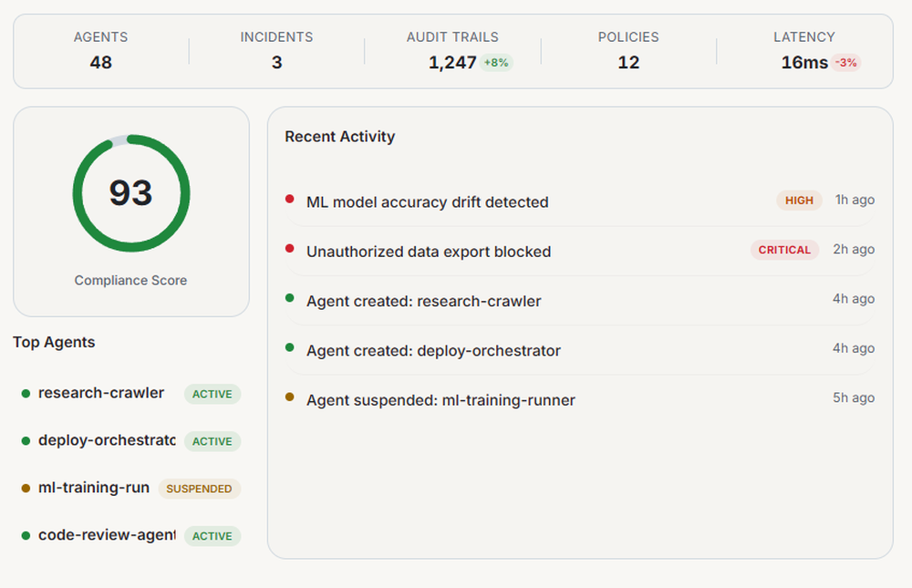Click '4h ago' on research-crawler created row
The image size is (912, 588).
[854, 298]
